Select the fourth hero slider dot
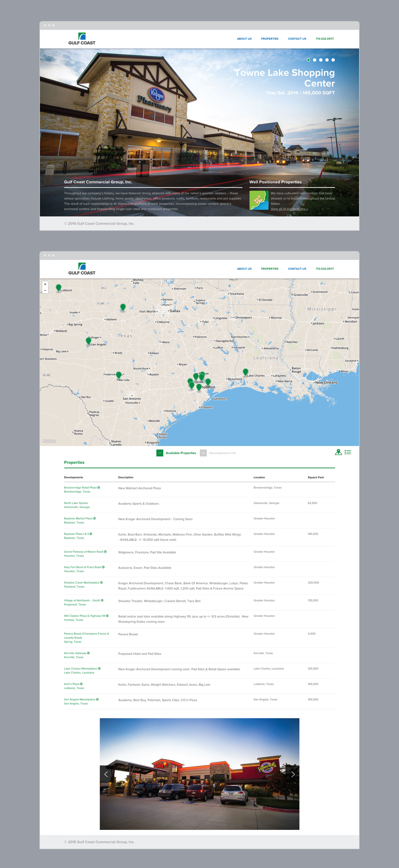 pos(327,60)
